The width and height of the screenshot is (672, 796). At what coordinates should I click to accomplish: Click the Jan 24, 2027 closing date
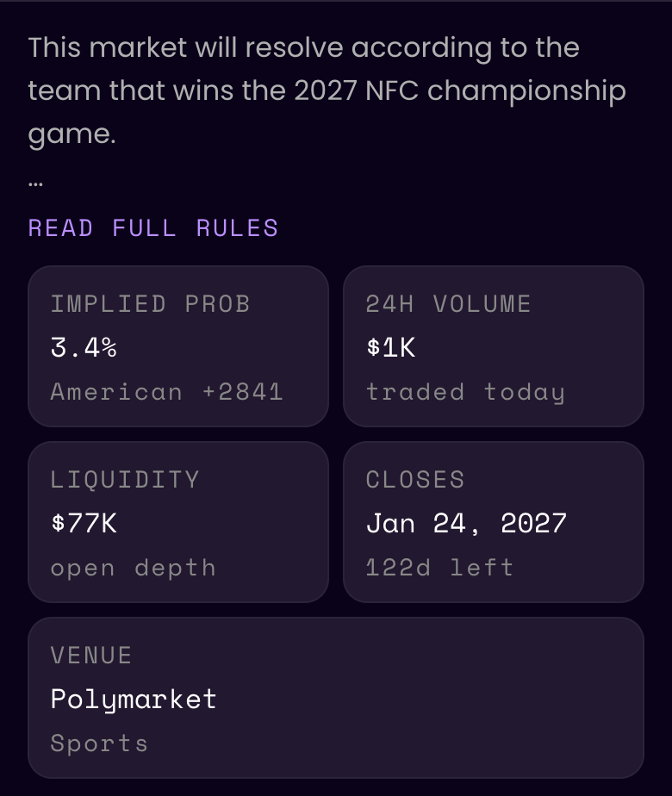pos(466,524)
